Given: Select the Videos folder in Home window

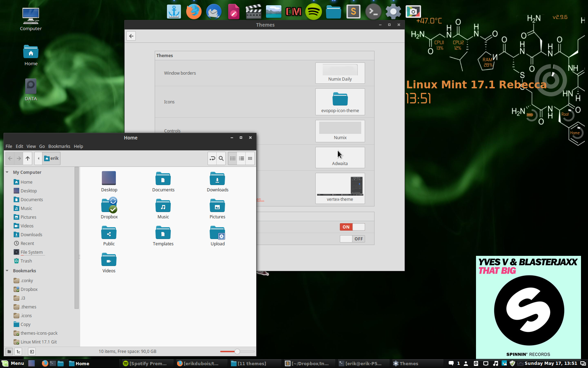Looking at the screenshot, I should tap(109, 263).
